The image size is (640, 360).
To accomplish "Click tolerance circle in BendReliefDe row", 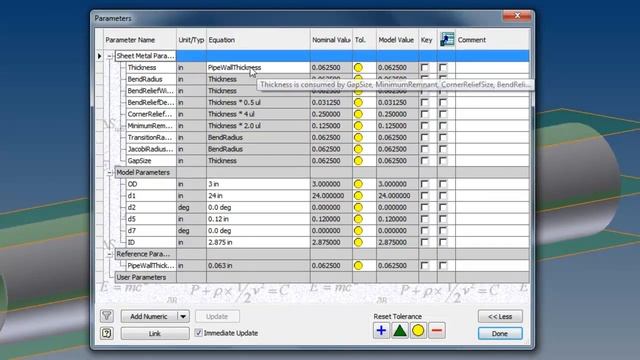I will (x=358, y=102).
